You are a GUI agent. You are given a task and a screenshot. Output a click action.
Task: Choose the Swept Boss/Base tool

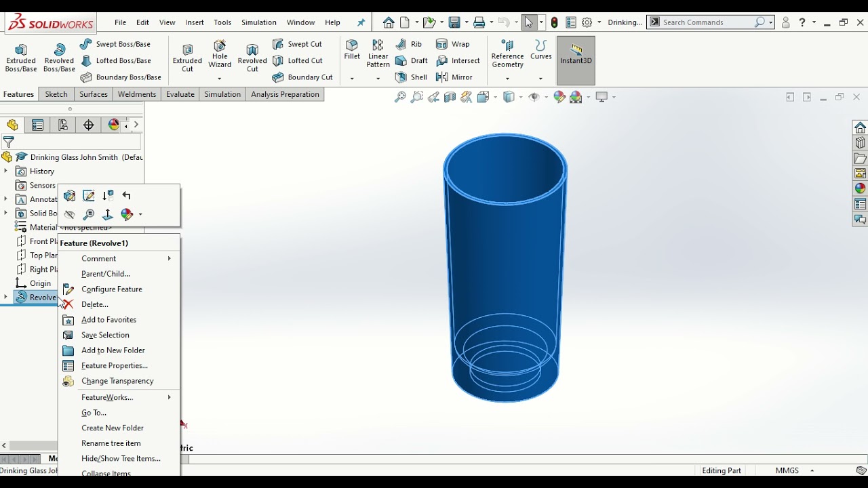coord(115,44)
